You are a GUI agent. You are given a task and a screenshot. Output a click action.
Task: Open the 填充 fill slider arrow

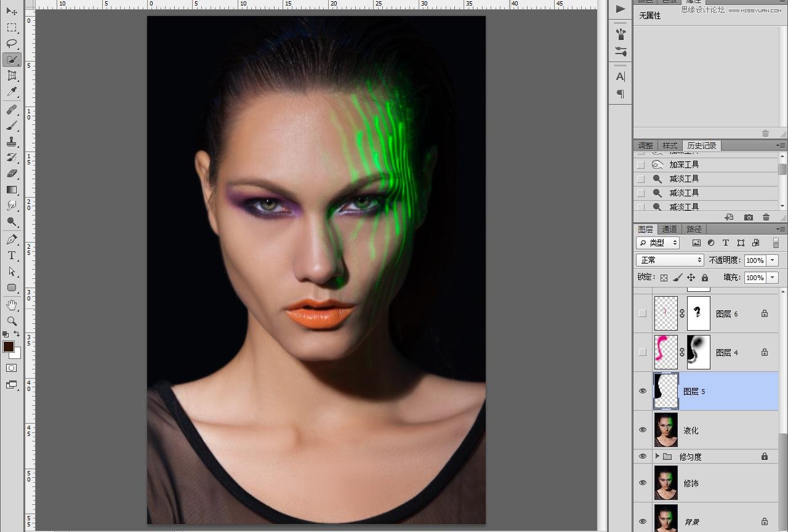773,278
